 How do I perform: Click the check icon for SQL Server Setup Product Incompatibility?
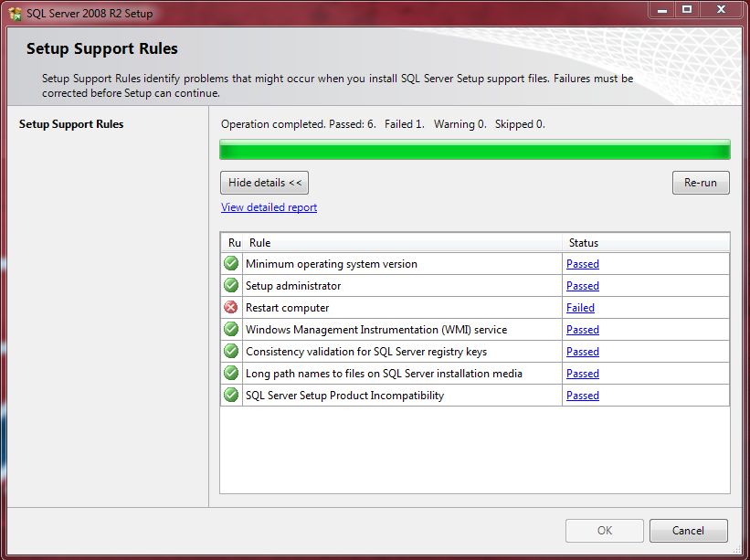point(231,396)
